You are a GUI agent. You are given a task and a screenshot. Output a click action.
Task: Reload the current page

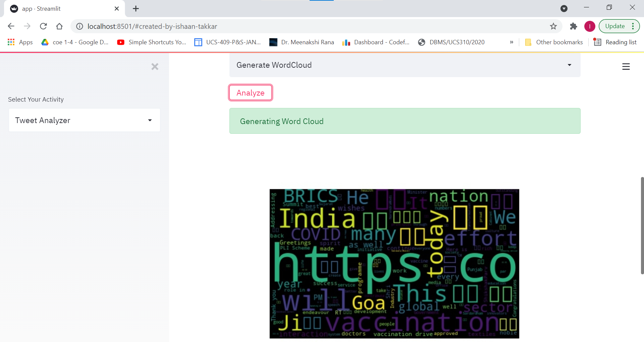[x=43, y=26]
